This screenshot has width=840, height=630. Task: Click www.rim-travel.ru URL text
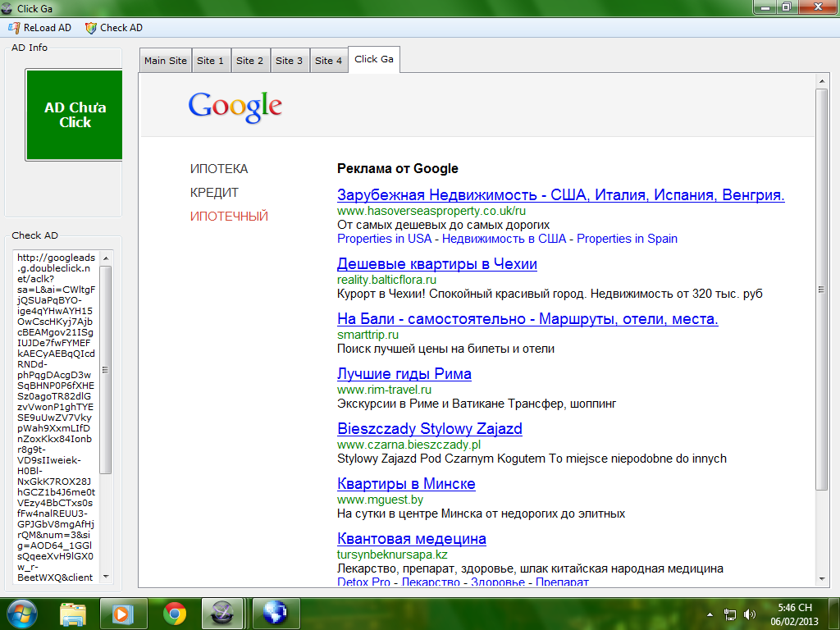point(384,390)
